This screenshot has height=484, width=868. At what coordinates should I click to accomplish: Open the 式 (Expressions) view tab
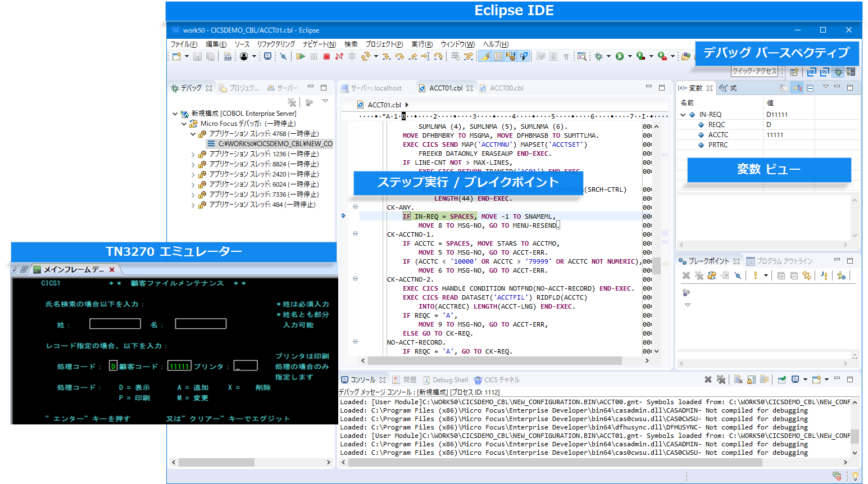[728, 88]
